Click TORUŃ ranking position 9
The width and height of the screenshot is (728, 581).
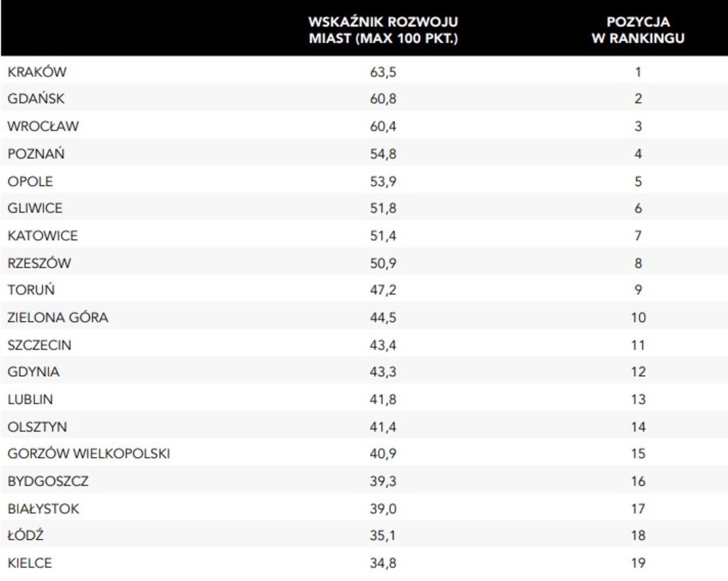pyautogui.click(x=638, y=290)
